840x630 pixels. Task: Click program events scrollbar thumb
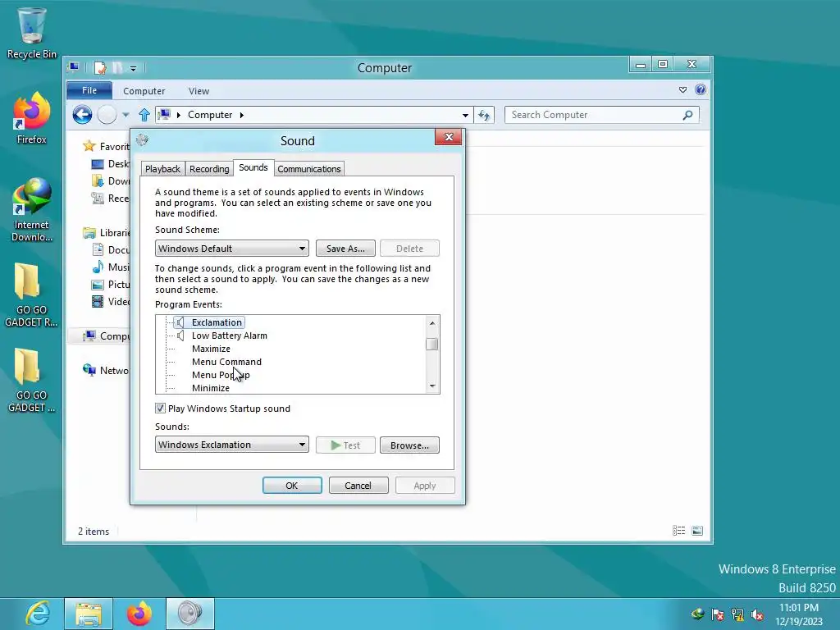[431, 344]
